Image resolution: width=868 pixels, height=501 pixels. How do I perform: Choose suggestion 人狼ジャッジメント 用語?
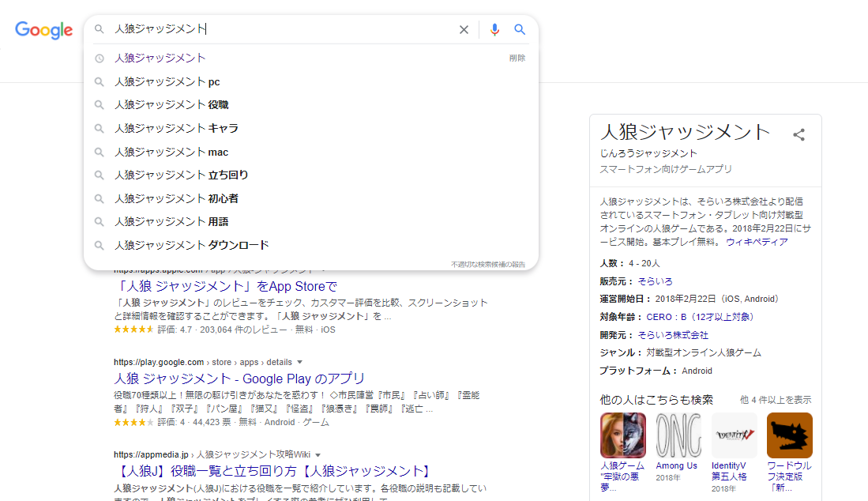310,221
